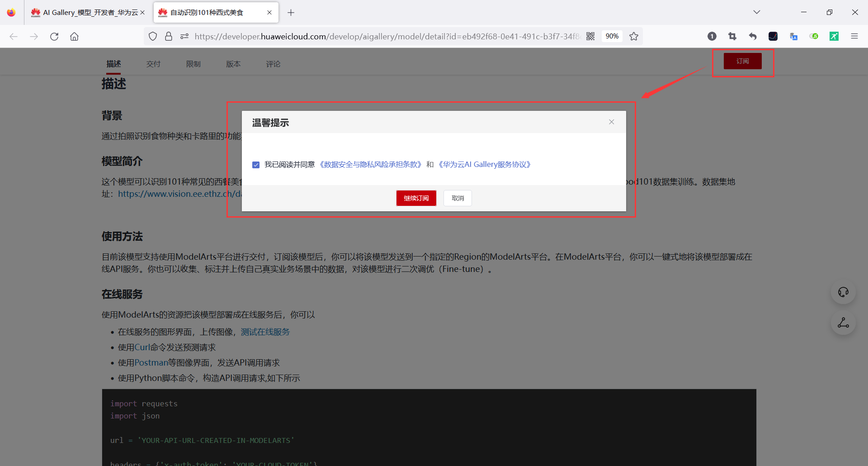Open the permissions icon beside the URL
This screenshot has width=868, height=466.
click(x=184, y=36)
